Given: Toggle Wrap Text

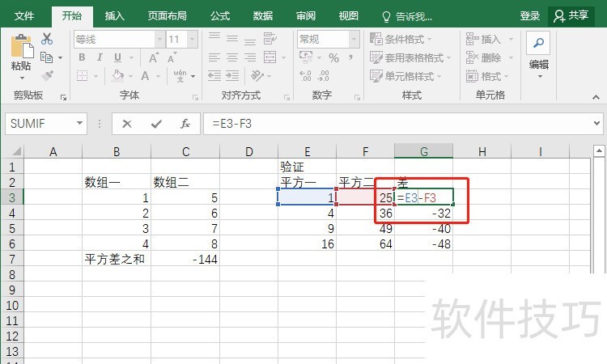Looking at the screenshot, I should 270,38.
